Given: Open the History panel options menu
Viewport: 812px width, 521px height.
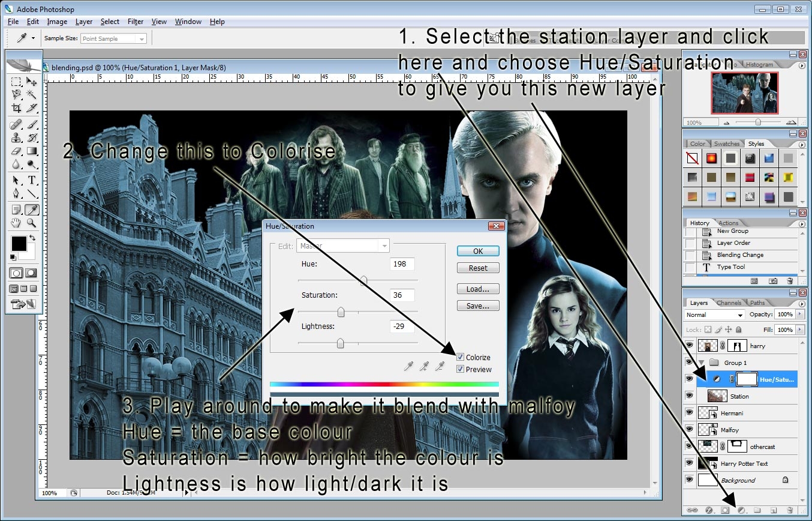Looking at the screenshot, I should [802, 223].
